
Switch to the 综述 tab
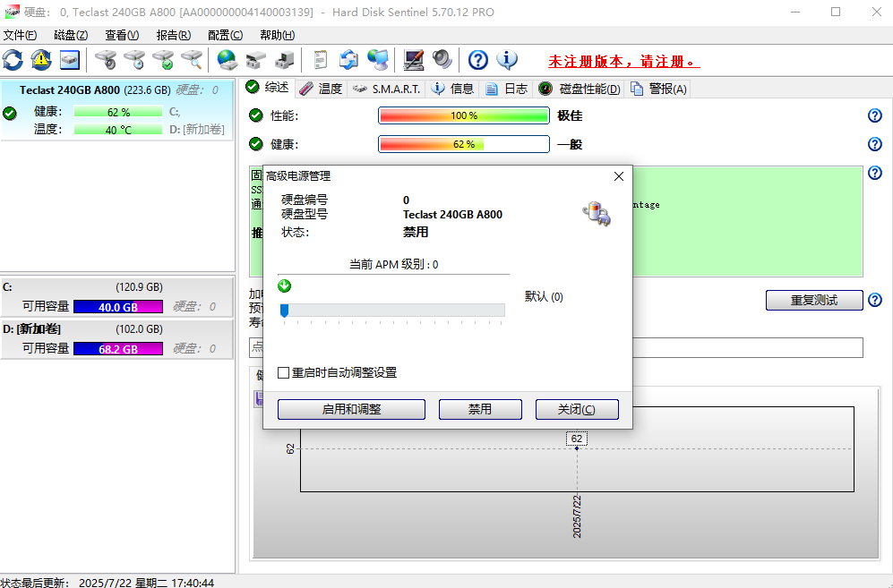coord(268,88)
